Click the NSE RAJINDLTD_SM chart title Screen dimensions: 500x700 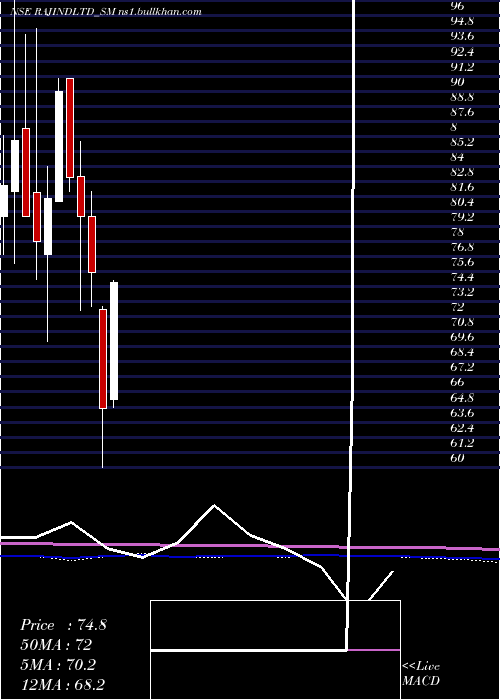point(106,12)
